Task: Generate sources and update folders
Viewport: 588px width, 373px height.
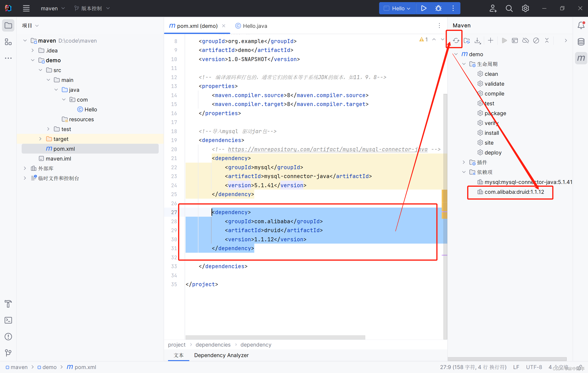Action: [467, 40]
